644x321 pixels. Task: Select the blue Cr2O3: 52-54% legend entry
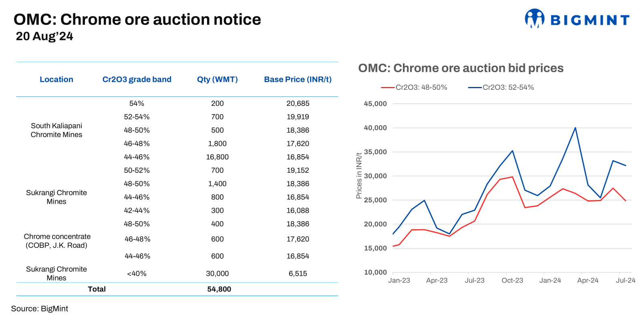pos(501,87)
